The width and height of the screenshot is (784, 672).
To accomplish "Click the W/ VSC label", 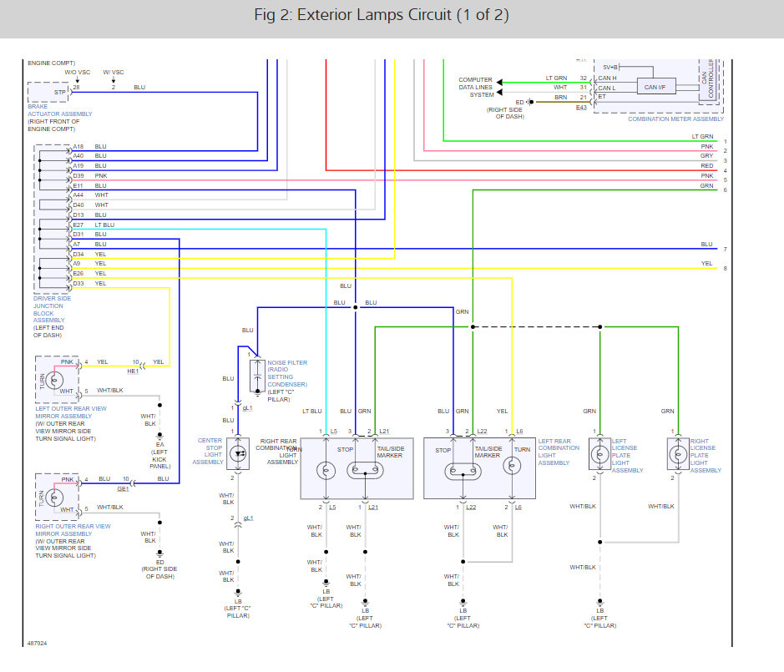I will click(114, 72).
